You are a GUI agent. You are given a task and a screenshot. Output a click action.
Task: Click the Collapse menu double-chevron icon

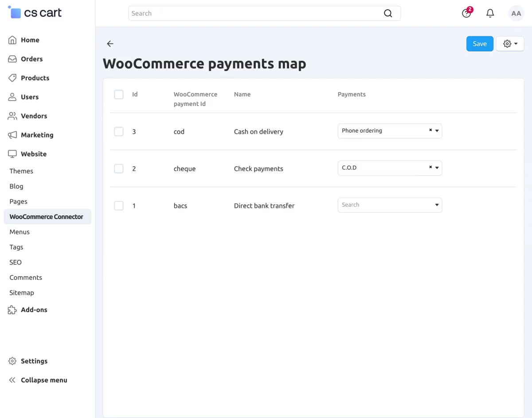[x=12, y=380]
